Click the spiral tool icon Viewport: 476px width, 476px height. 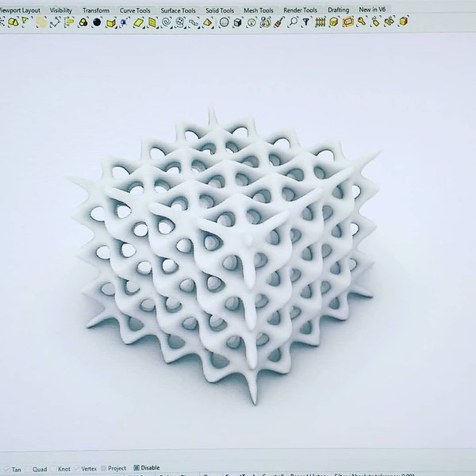point(167,22)
